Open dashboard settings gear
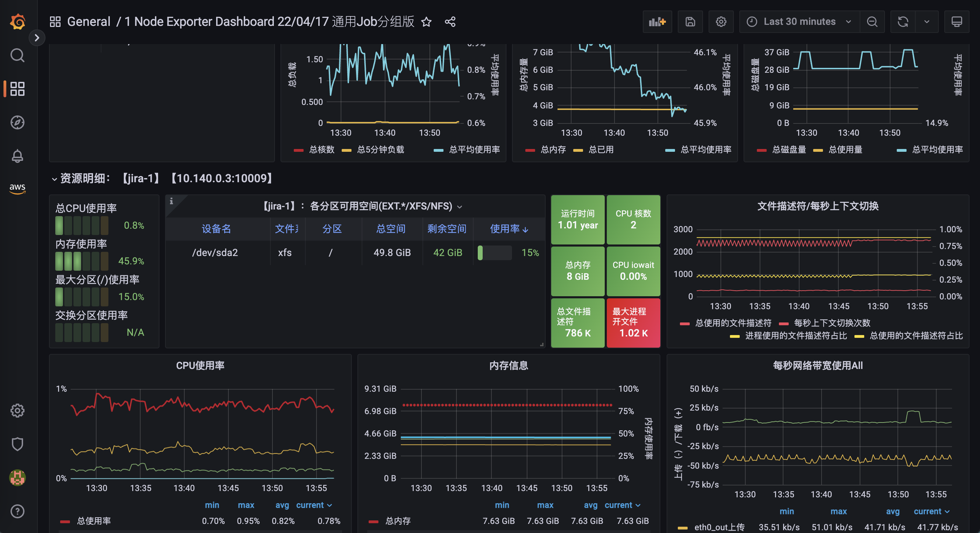The image size is (980, 533). pos(721,22)
